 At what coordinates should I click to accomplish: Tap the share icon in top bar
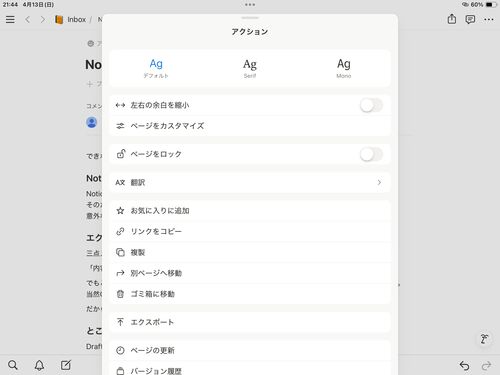(452, 19)
